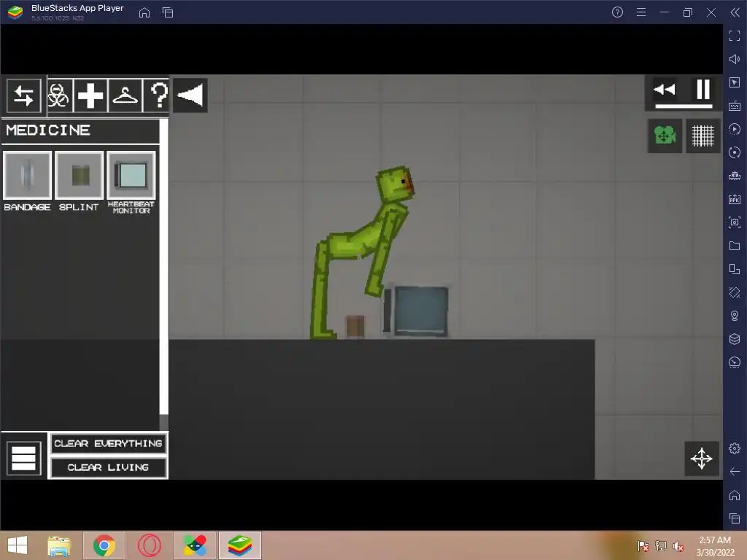747x560 pixels.
Task: Toggle the grid display
Action: (703, 136)
